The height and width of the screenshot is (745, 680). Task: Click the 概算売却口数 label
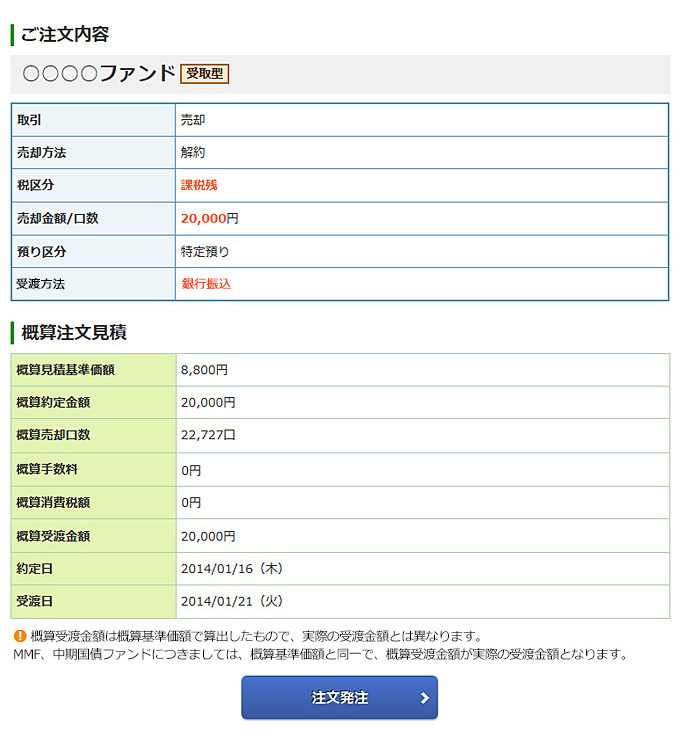point(53,435)
